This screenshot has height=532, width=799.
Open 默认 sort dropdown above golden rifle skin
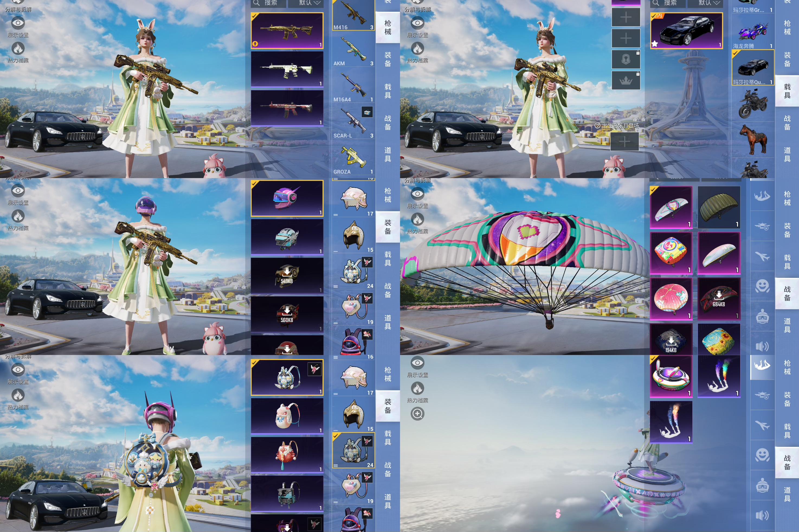coord(306,3)
